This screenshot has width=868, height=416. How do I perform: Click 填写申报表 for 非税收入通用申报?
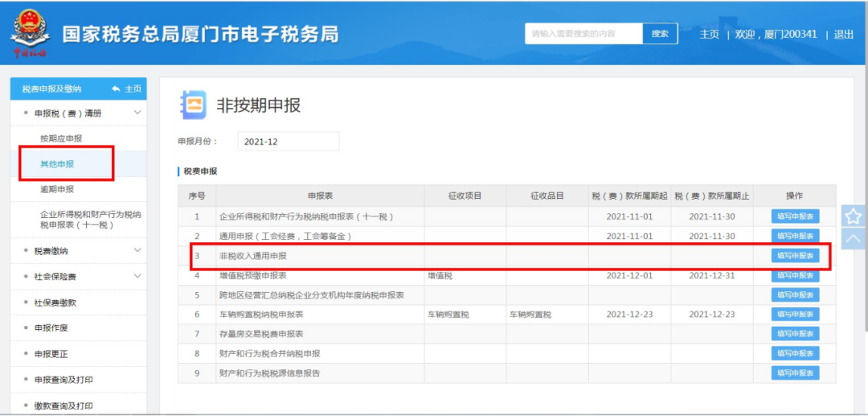(x=795, y=255)
